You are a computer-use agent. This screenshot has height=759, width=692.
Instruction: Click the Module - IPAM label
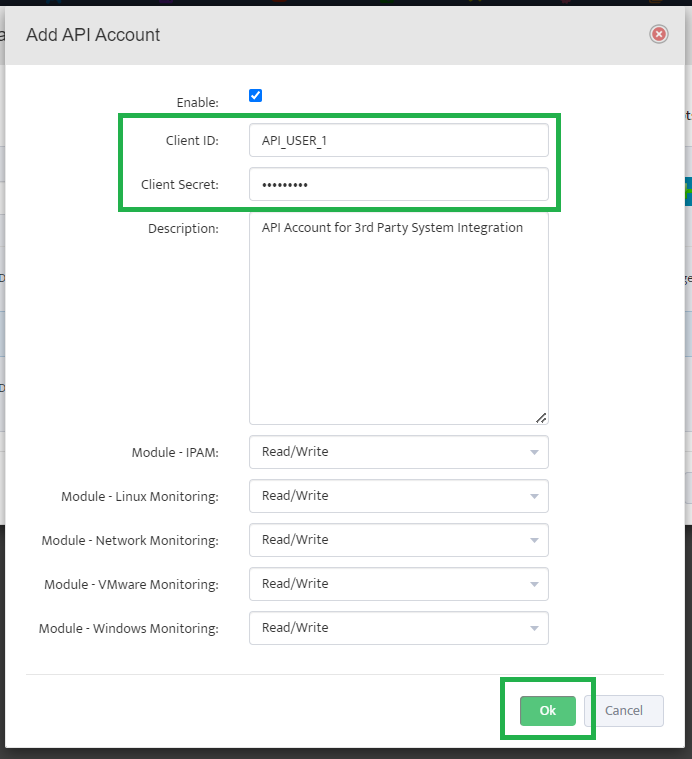175,453
